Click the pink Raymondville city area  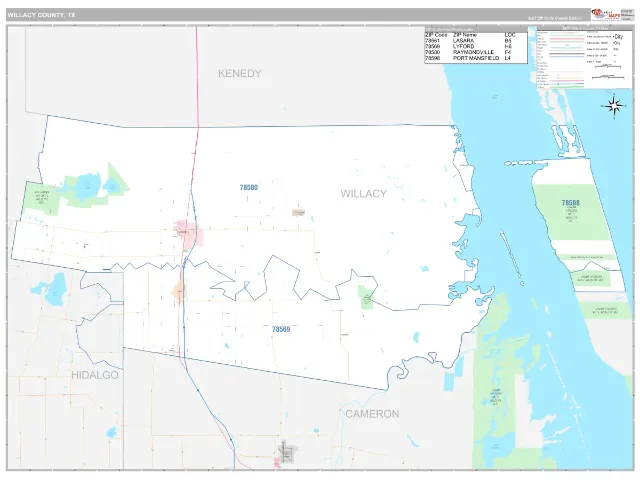[189, 234]
